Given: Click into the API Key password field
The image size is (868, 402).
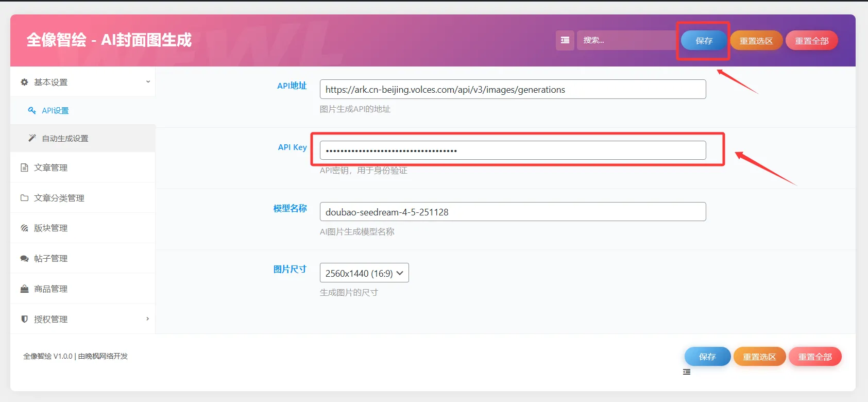Looking at the screenshot, I should coord(513,150).
